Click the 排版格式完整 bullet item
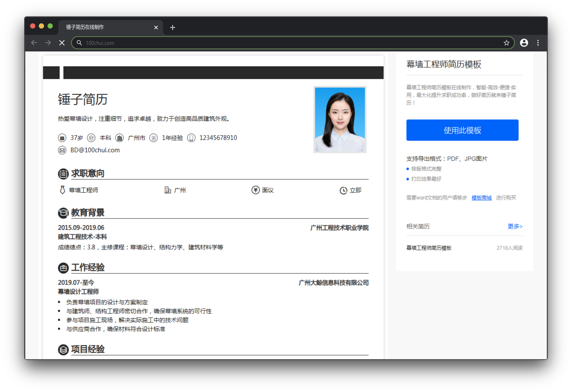 click(426, 169)
